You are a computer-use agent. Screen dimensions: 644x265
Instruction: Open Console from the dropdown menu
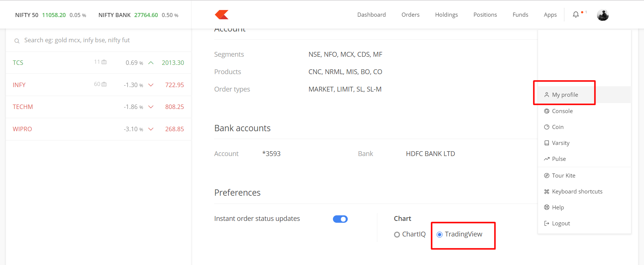(584, 111)
